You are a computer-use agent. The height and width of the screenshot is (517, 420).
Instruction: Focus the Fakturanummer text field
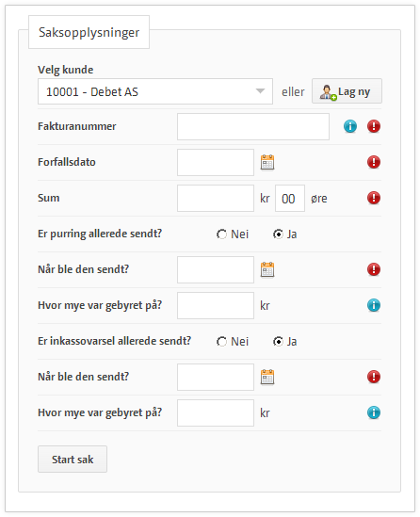click(253, 126)
